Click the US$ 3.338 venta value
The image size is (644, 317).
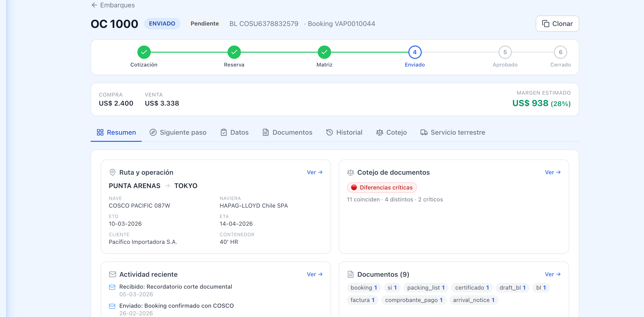(x=162, y=103)
